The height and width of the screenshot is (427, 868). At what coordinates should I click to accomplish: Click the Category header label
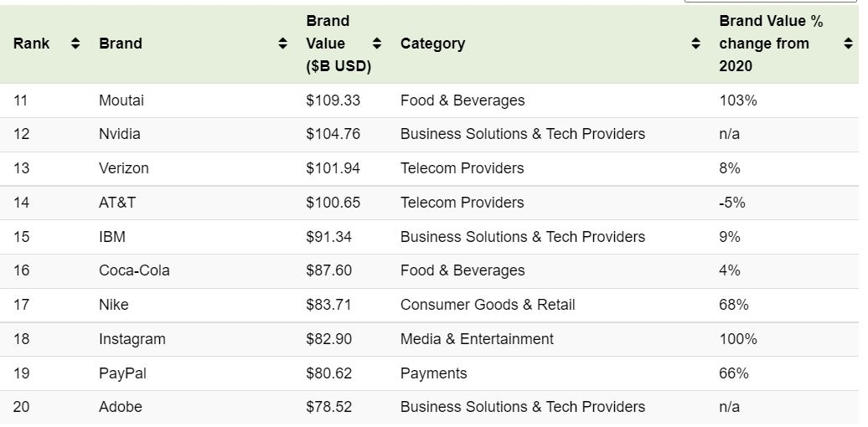point(432,44)
